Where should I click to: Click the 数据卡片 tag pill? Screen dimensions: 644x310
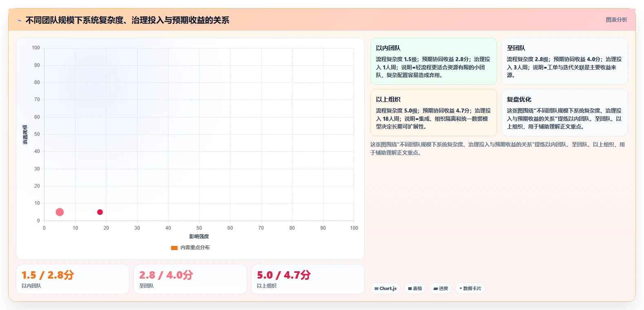470,288
